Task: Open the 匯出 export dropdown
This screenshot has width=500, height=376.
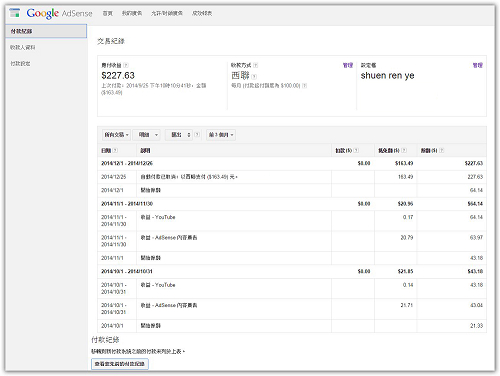Action: pos(179,135)
